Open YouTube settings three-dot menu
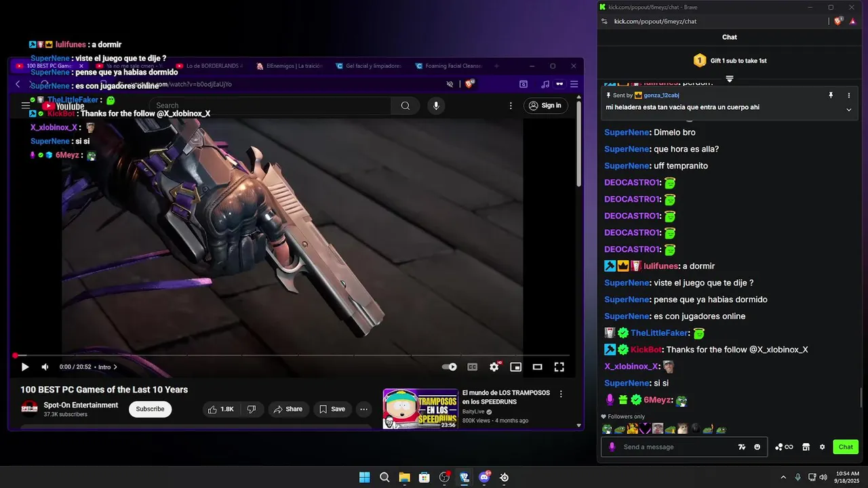 click(x=511, y=106)
